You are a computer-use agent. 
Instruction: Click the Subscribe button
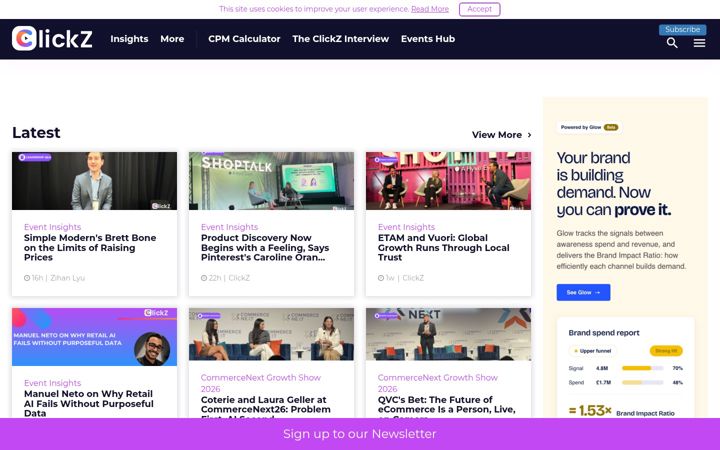[x=682, y=29]
